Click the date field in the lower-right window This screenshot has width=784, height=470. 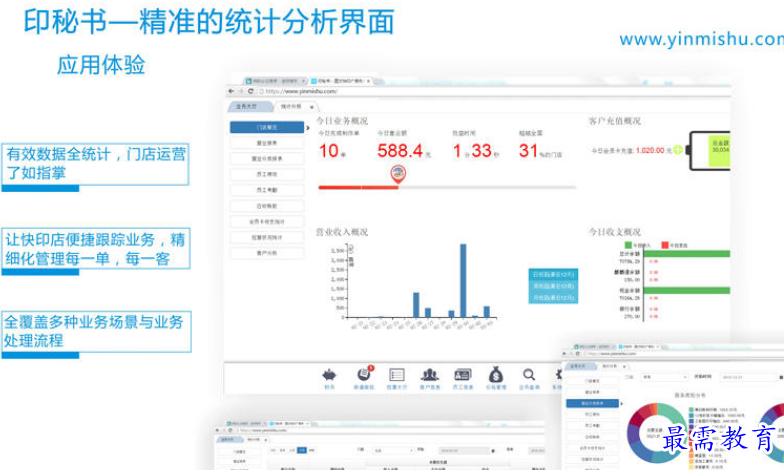click(748, 377)
